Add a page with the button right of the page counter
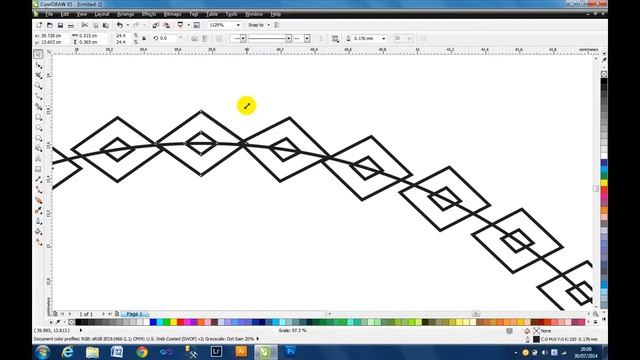 pyautogui.click(x=117, y=314)
